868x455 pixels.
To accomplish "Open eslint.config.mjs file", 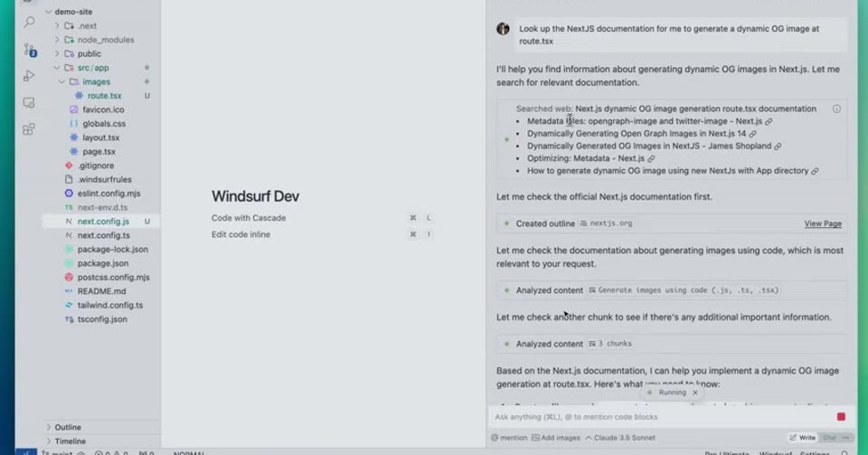I will [108, 194].
